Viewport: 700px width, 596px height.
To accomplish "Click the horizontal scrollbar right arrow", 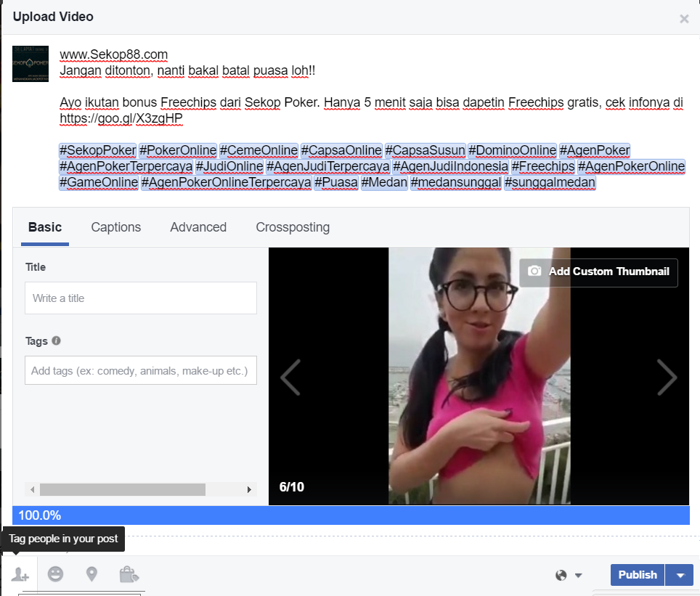I will [249, 490].
